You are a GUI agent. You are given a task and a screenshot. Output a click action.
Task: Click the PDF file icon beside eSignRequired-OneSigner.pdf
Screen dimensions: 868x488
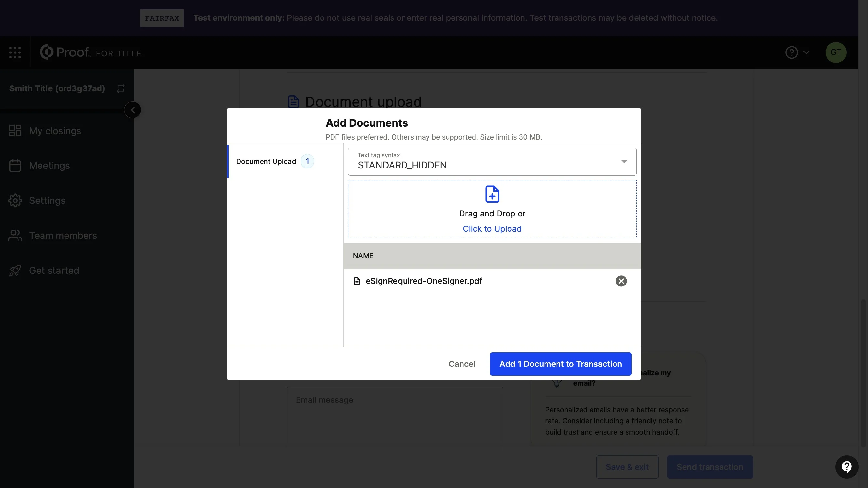tap(357, 281)
